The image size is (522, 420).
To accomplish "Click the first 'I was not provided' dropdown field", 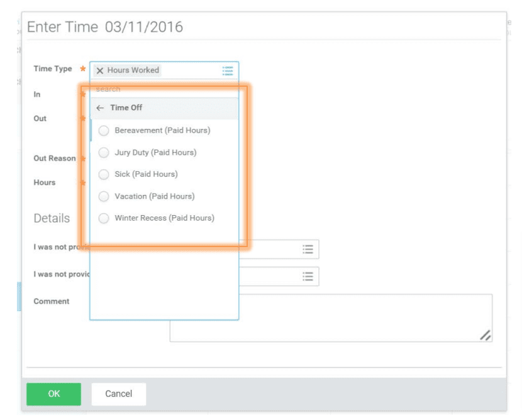I will 279,249.
